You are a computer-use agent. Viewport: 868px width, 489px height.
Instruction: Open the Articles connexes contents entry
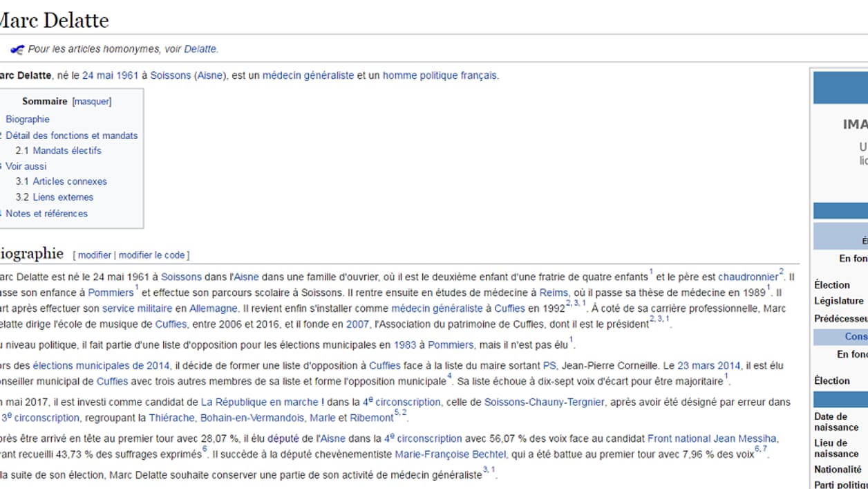click(70, 181)
